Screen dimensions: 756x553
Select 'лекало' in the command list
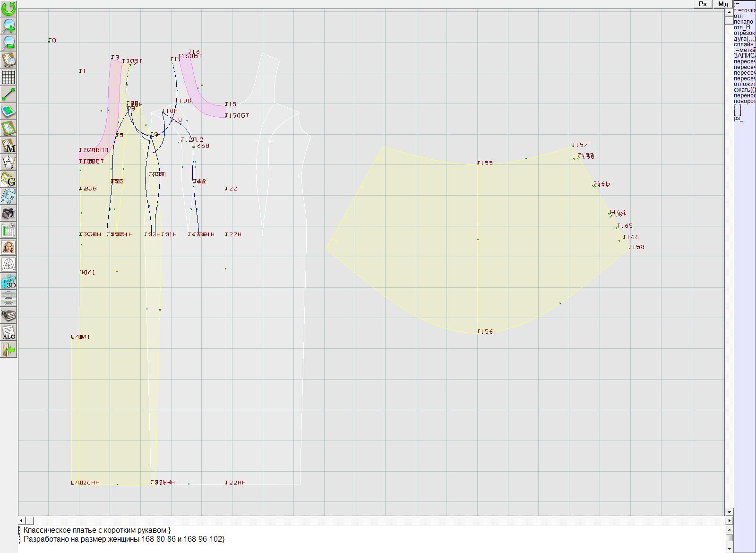click(744, 22)
